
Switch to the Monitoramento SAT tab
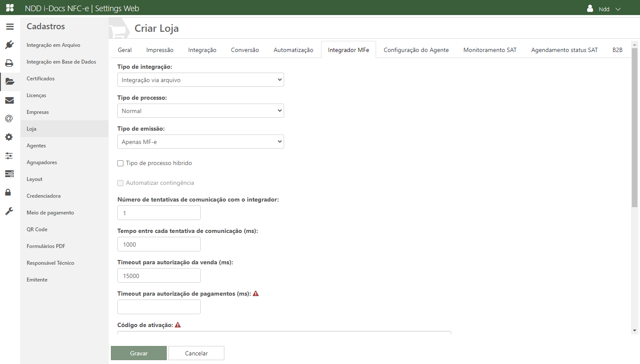click(x=490, y=50)
